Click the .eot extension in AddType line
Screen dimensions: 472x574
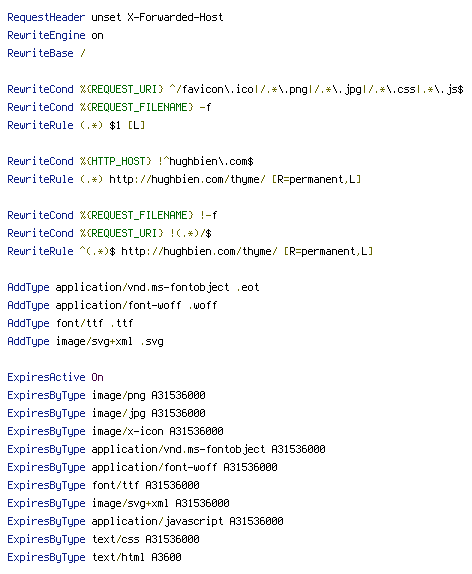(248, 287)
